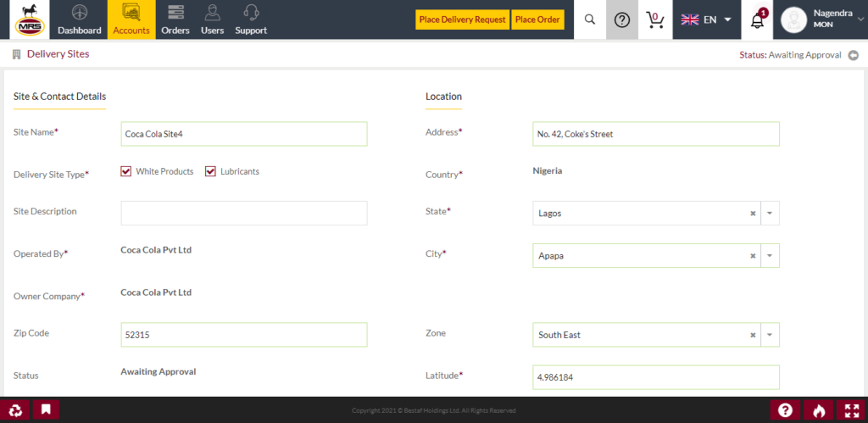868x423 pixels.
Task: Click the recycle icon in footer
Action: pyautogui.click(x=15, y=409)
